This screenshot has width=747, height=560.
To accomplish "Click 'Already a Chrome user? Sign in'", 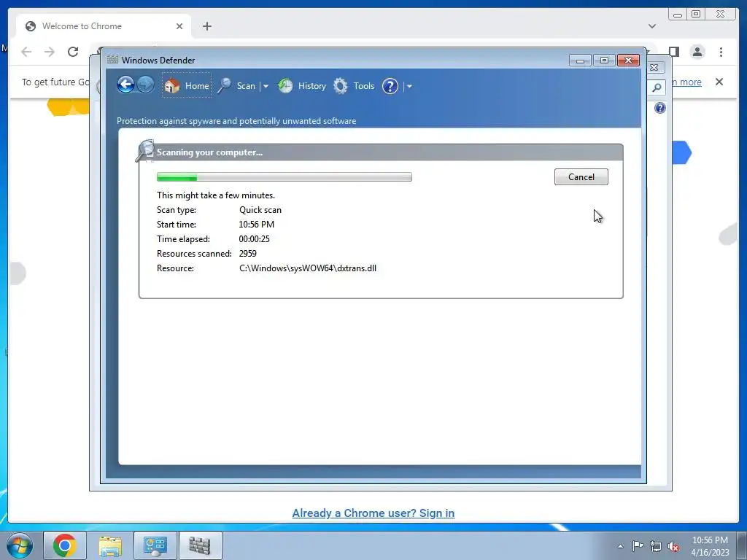I will (x=373, y=513).
